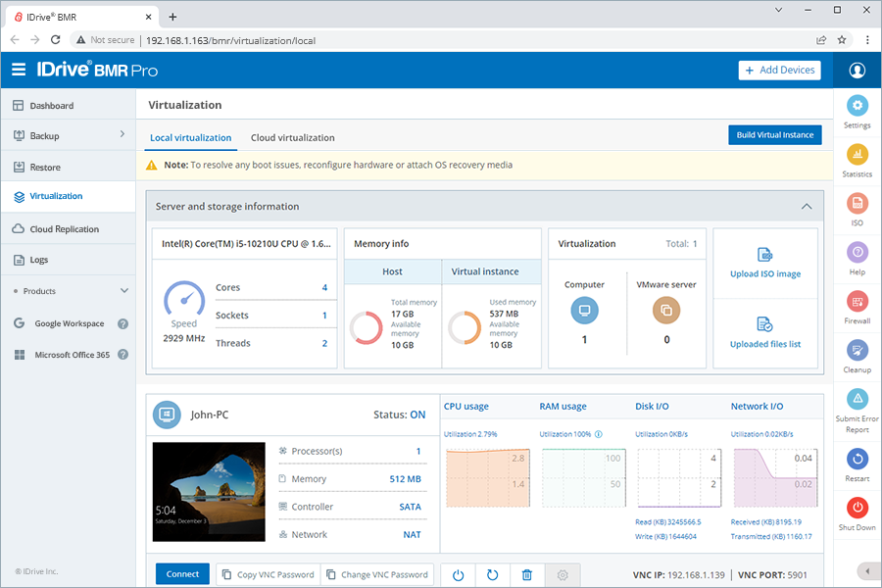
Task: Open the Cleanup tool icon
Action: click(x=857, y=350)
